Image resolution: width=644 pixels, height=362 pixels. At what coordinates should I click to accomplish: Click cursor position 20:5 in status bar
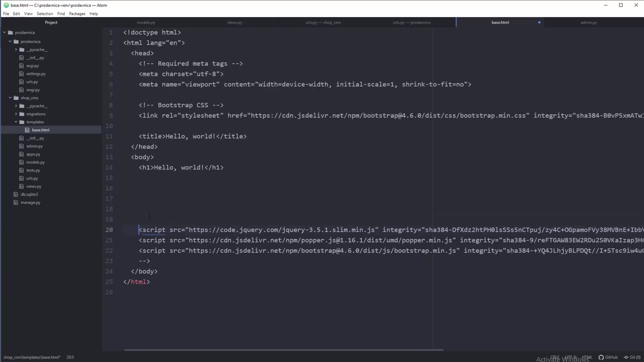click(70, 357)
